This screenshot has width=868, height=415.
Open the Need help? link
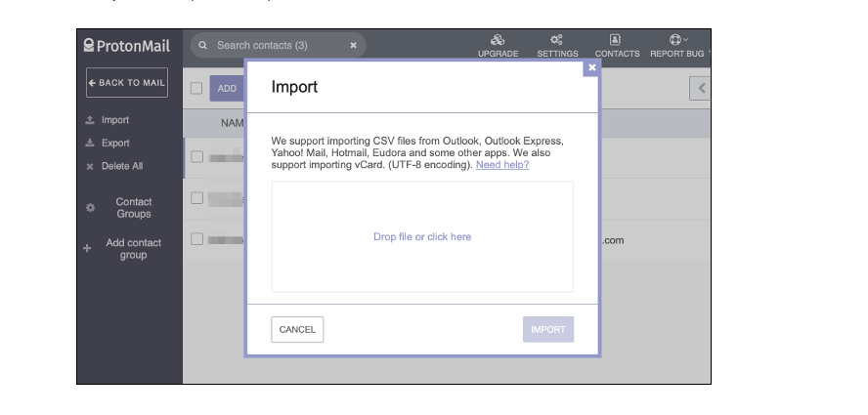[x=502, y=165]
